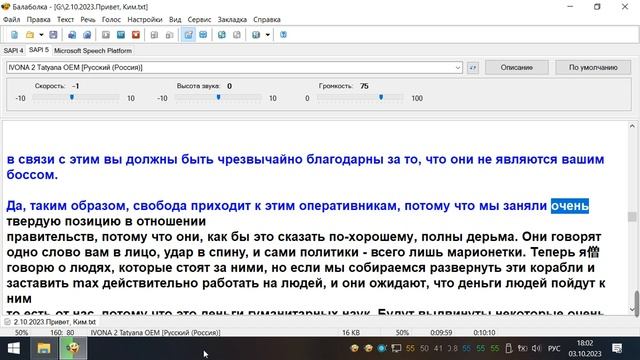Click the small button beside voice dropdown
The width and height of the screenshot is (640, 360).
coord(473,68)
